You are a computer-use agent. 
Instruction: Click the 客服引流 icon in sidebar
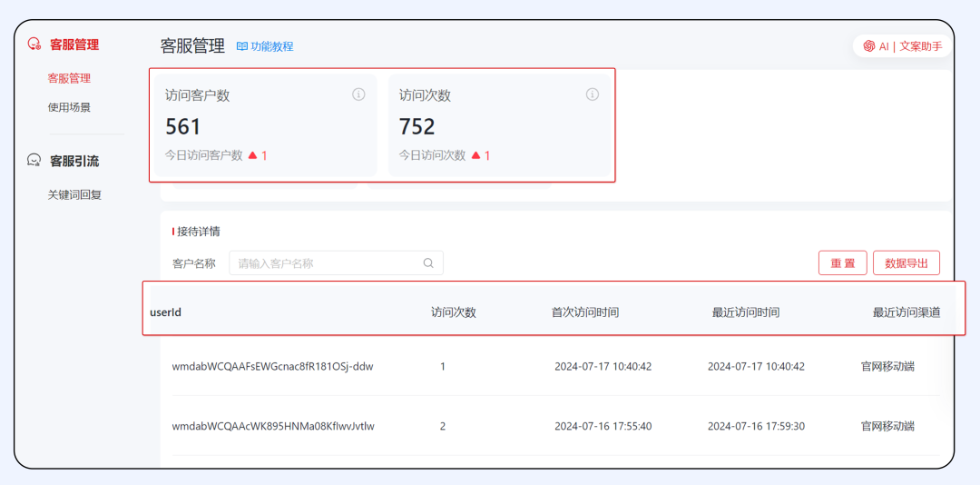pyautogui.click(x=34, y=161)
